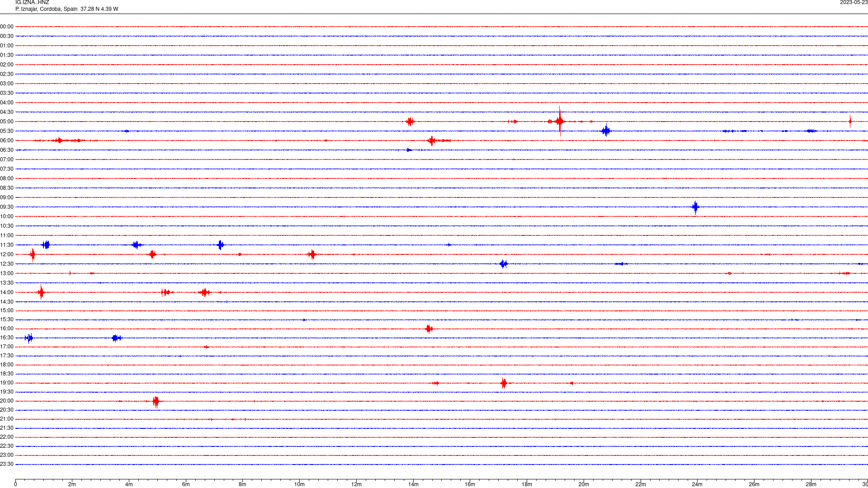This screenshot has height=488, width=868.
Task: Click the red event burst on 20:00 trace
Action: click(156, 401)
